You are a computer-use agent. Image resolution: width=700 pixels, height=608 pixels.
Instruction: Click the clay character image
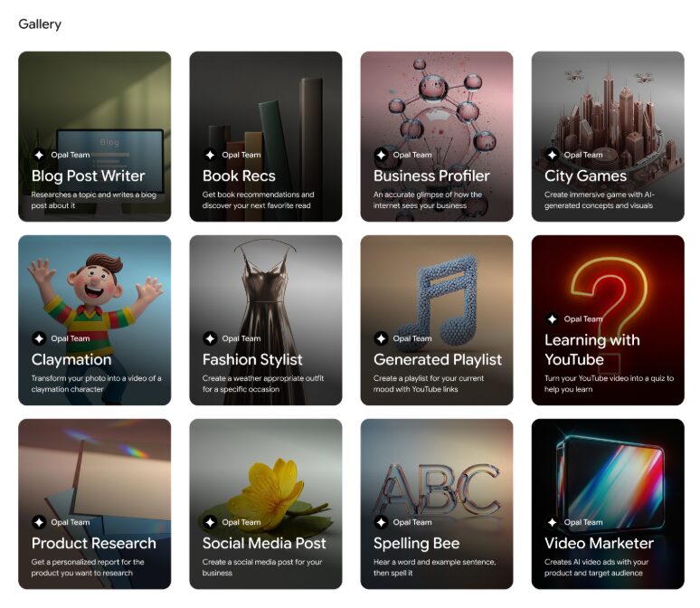click(95, 304)
